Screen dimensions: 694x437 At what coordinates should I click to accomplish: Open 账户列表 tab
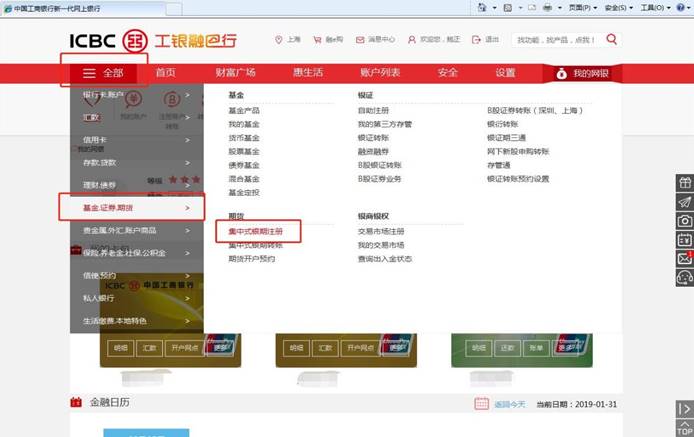(380, 73)
